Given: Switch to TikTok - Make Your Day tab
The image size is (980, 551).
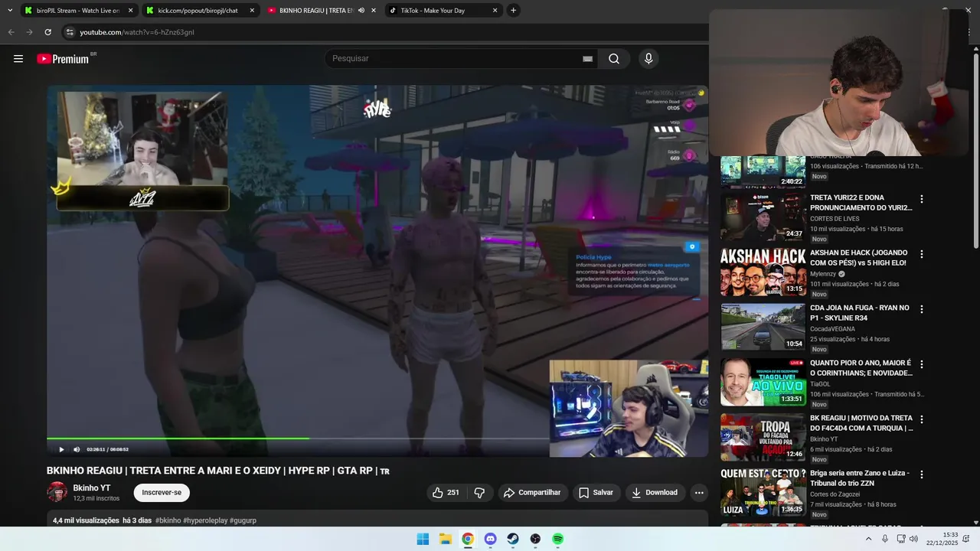Looking at the screenshot, I should [x=433, y=11].
